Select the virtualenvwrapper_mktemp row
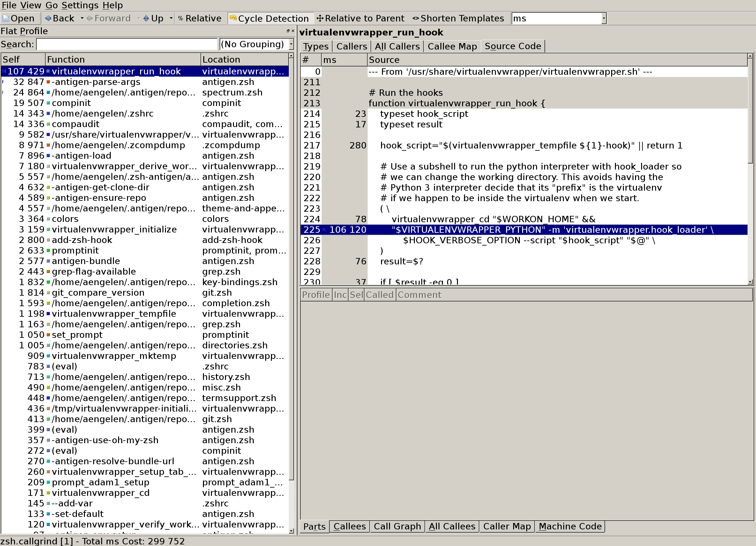 point(145,356)
